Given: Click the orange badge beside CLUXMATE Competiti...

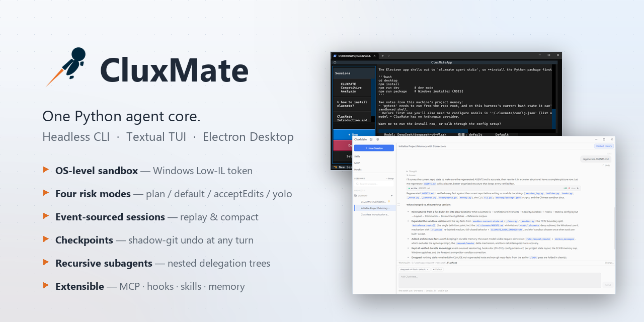Looking at the screenshot, I should pyautogui.click(x=389, y=201).
